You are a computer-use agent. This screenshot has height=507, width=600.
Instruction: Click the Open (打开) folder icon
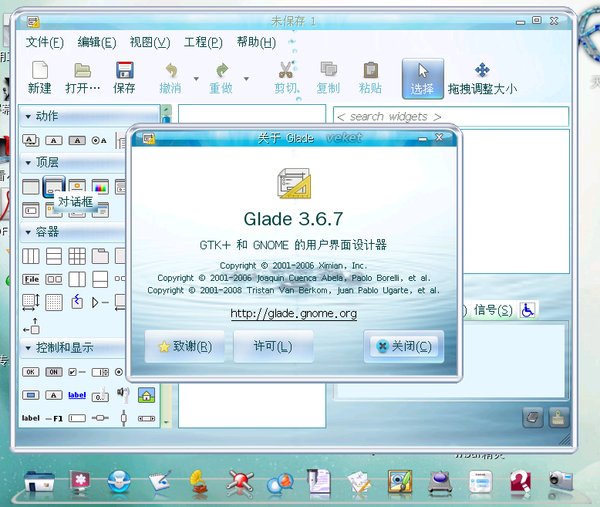point(82,70)
